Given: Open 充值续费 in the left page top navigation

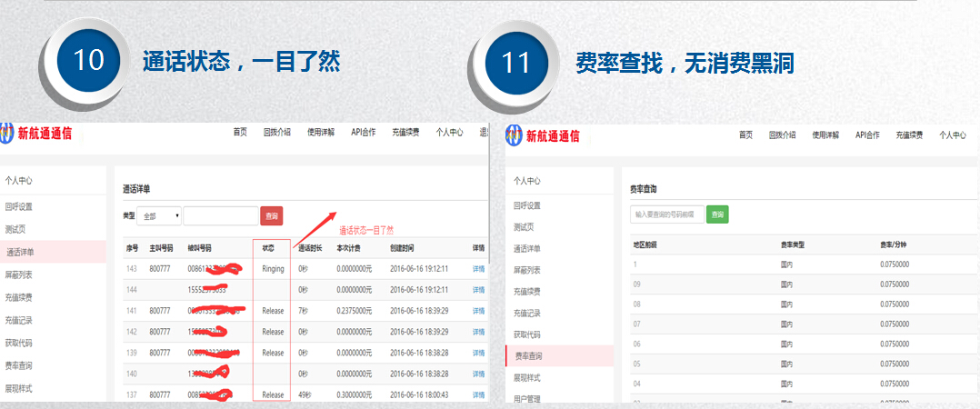Looking at the screenshot, I should 405,133.
